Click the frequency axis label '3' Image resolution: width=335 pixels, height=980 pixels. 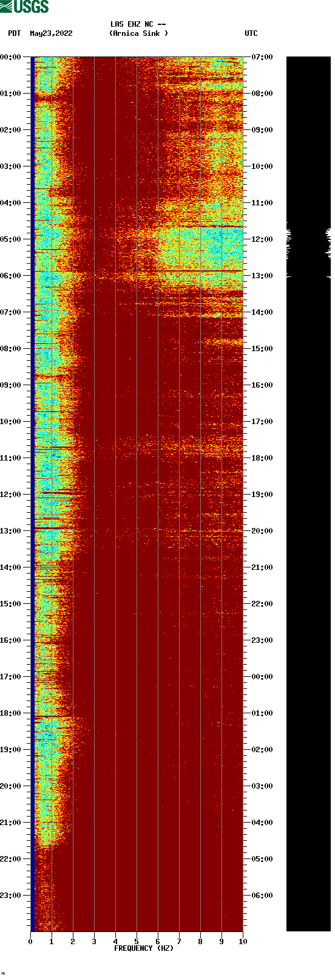tap(94, 942)
